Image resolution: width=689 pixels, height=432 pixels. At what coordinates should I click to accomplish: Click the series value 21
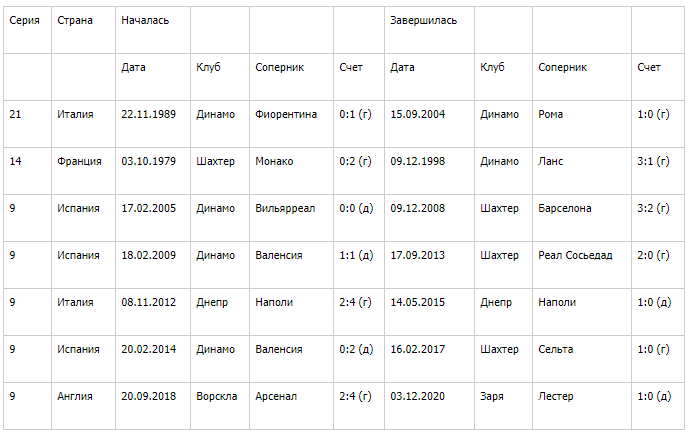(15, 114)
